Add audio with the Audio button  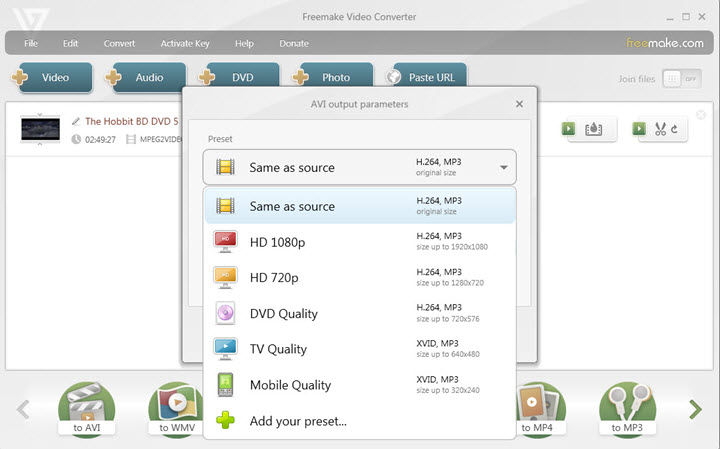[x=149, y=77]
